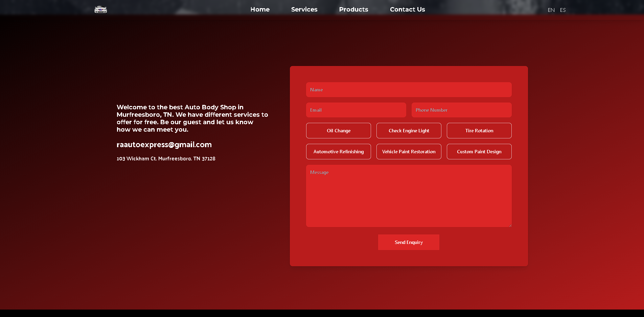This screenshot has width=644, height=317.
Task: Click the raautoexpress@gmail.com email address
Action: [x=164, y=145]
